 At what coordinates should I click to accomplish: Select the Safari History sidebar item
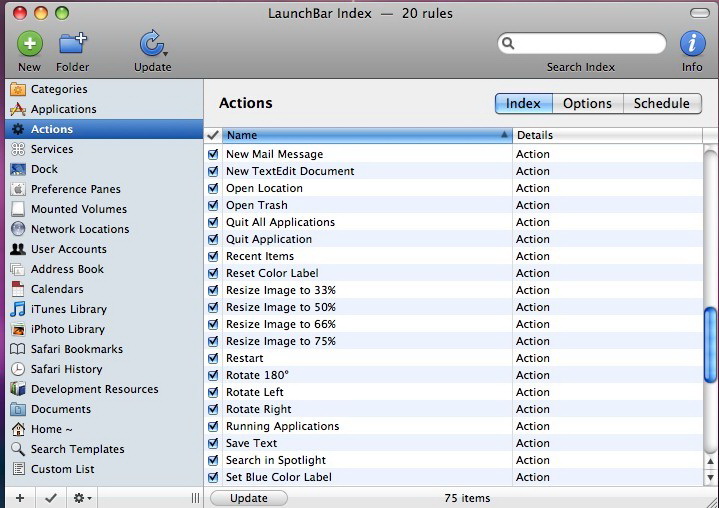pos(66,369)
